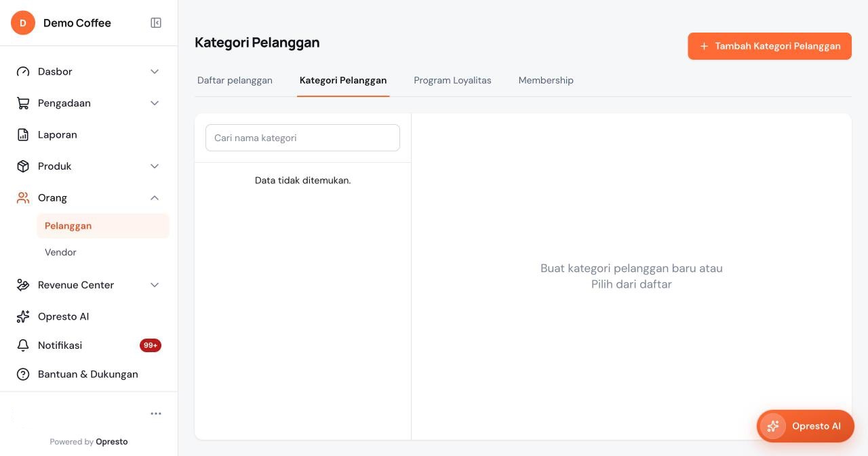Click the Opresto AI sparkle icon in sidebar
The width and height of the screenshot is (868, 456).
23,317
